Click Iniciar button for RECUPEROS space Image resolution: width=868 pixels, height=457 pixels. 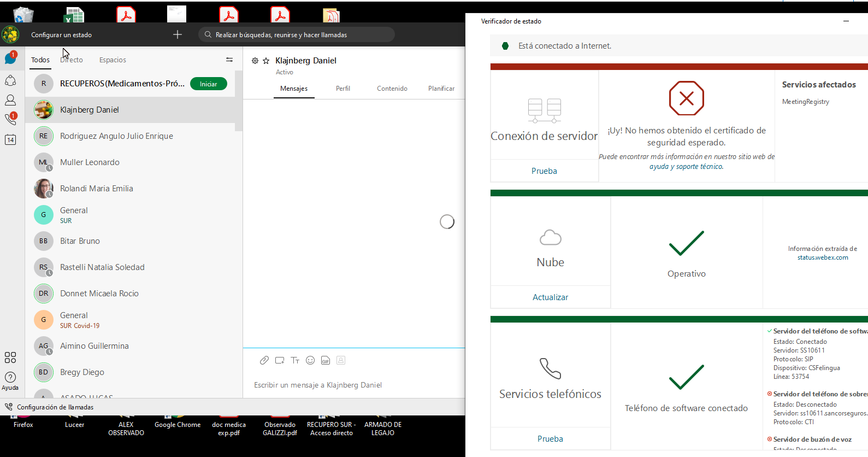(x=209, y=84)
